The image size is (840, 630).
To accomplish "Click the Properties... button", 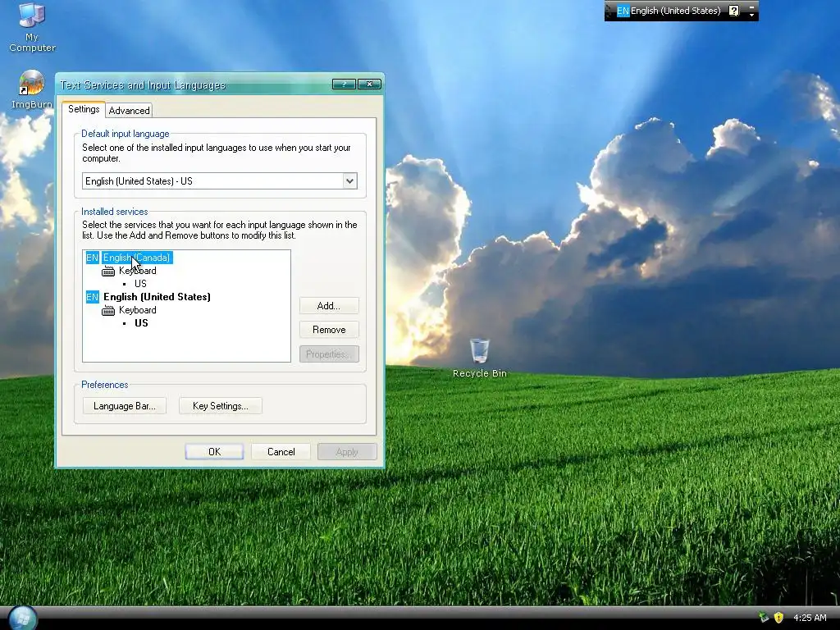I will [x=329, y=354].
